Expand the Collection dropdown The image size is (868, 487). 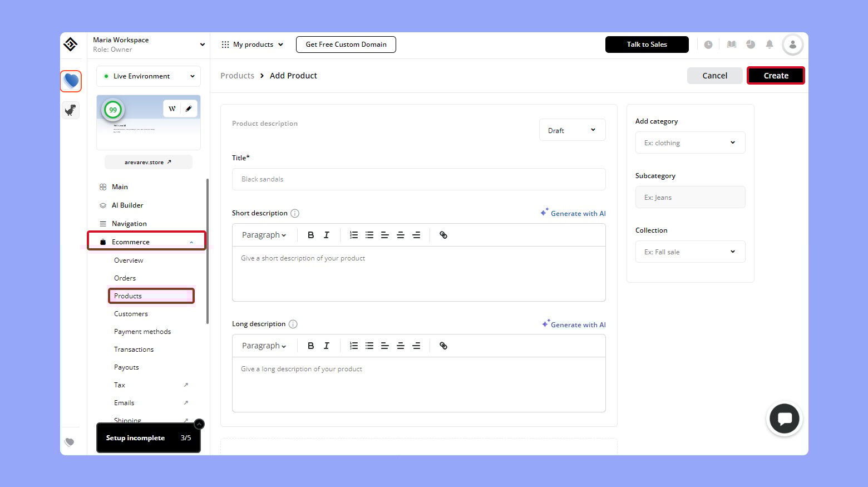(690, 252)
